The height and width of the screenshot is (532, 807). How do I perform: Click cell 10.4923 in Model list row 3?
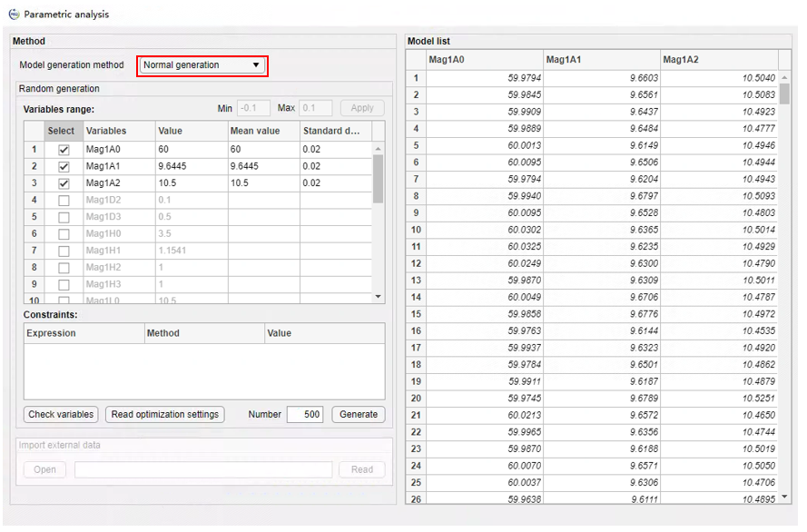pyautogui.click(x=719, y=112)
